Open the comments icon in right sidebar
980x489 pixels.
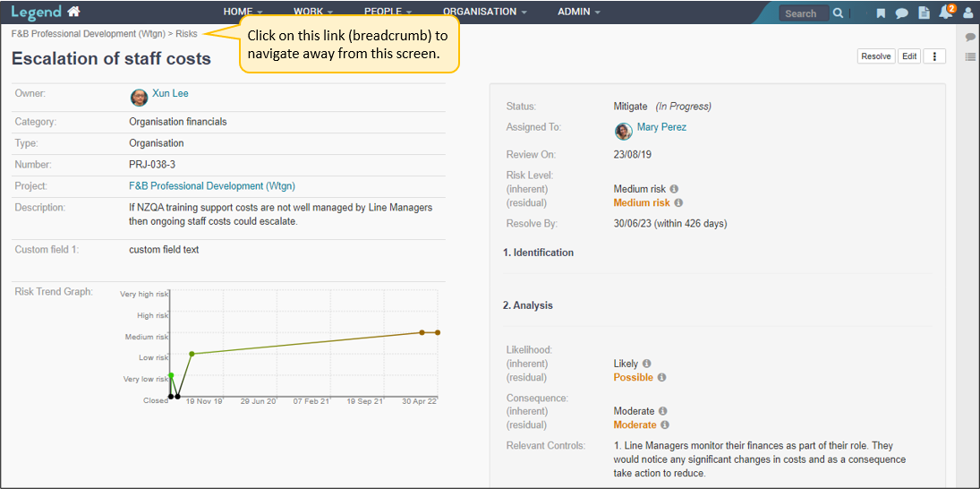click(x=970, y=38)
